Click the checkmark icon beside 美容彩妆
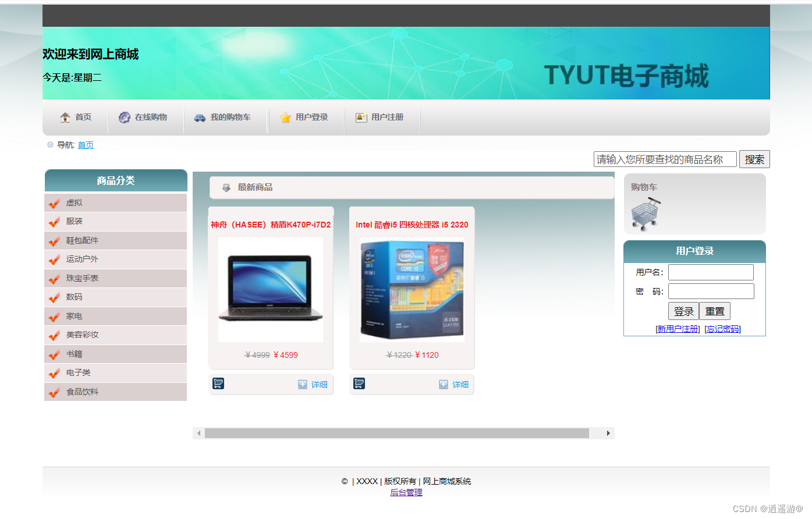This screenshot has height=519, width=812. click(54, 336)
